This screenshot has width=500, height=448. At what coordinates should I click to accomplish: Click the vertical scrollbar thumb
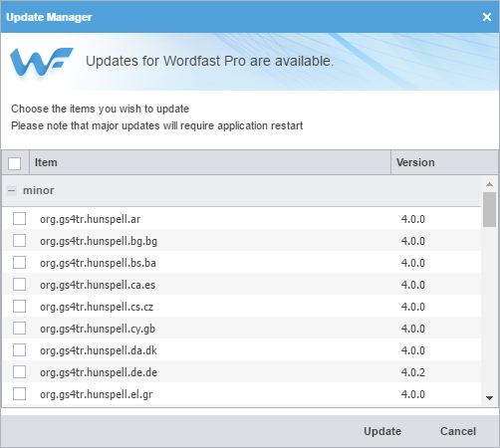pyautogui.click(x=489, y=209)
